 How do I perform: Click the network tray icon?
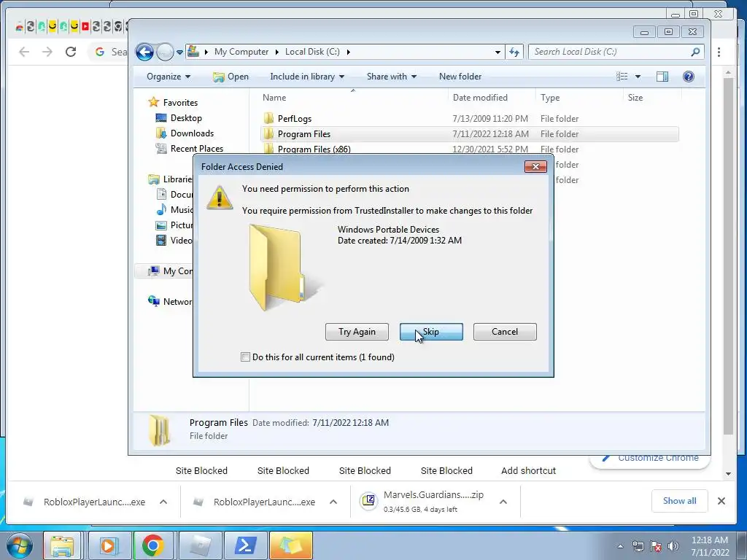638,546
